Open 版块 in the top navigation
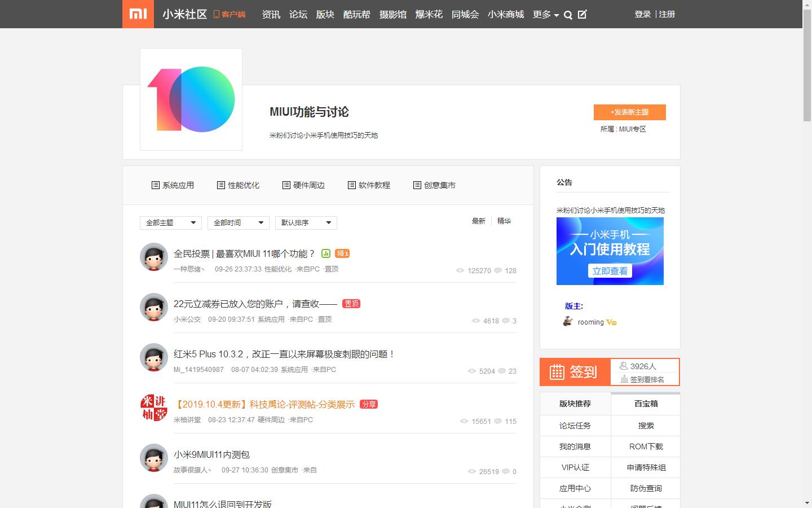Image resolution: width=812 pixels, height=508 pixels. tap(325, 15)
